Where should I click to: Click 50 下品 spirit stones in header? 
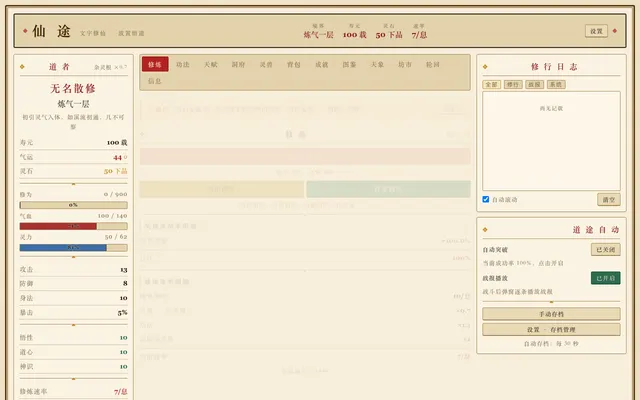(389, 35)
